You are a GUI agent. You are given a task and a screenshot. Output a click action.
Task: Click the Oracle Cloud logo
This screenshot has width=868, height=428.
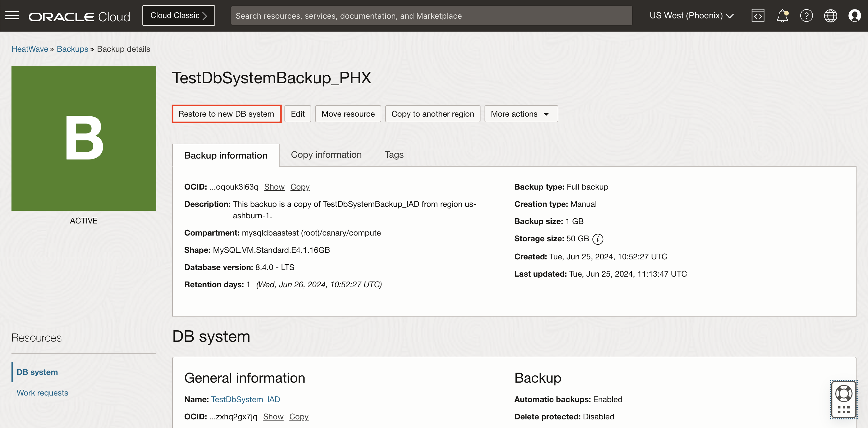pos(80,16)
